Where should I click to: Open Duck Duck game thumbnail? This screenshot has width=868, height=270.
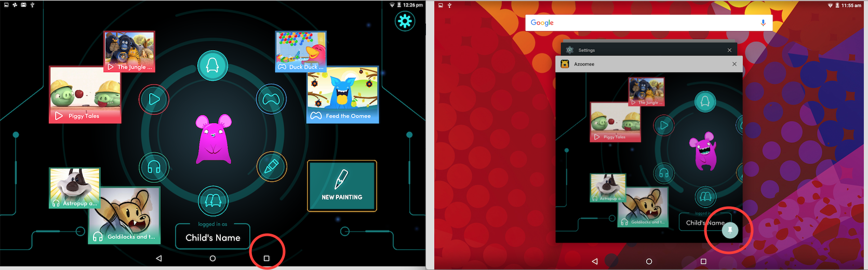click(x=301, y=51)
